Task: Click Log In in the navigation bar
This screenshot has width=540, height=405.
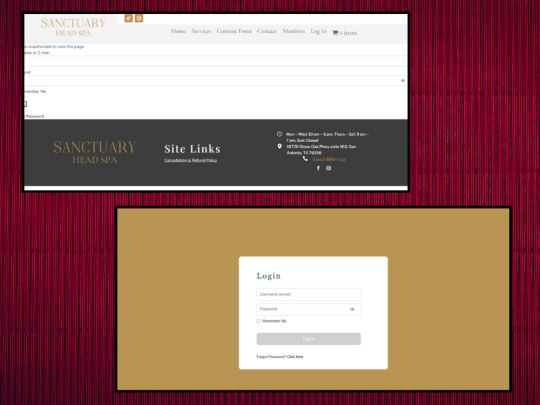Action: point(318,31)
